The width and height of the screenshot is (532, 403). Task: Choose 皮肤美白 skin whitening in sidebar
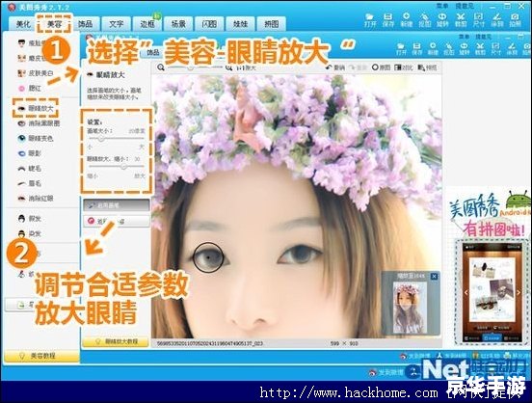click(x=36, y=73)
